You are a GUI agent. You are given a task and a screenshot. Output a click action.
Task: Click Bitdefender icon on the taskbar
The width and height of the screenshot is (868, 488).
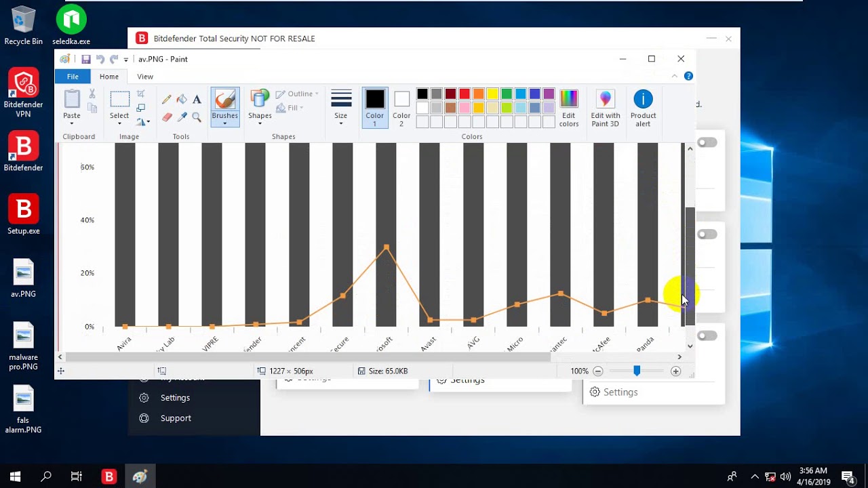coord(108,476)
